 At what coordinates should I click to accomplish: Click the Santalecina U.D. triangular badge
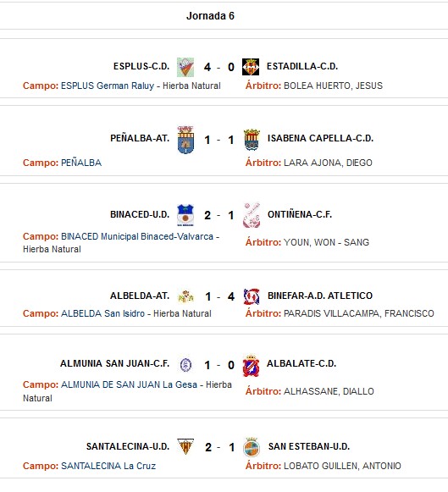tap(185, 447)
